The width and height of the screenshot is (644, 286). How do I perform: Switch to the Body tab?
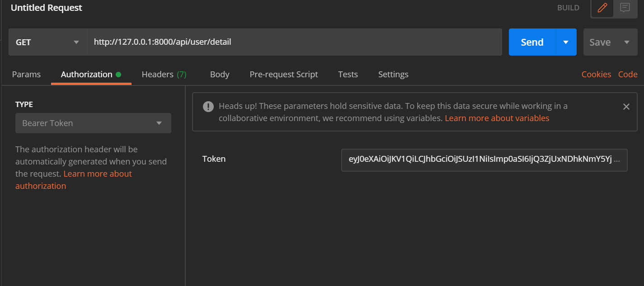tap(220, 74)
